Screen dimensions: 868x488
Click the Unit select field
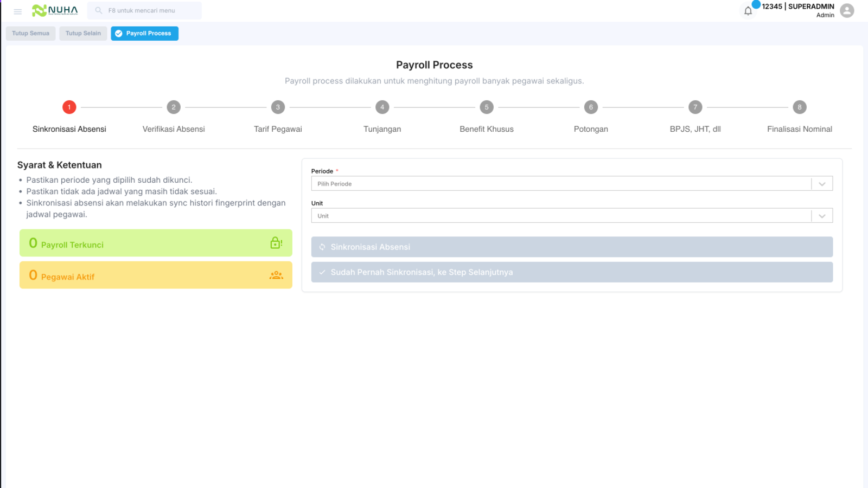click(572, 216)
